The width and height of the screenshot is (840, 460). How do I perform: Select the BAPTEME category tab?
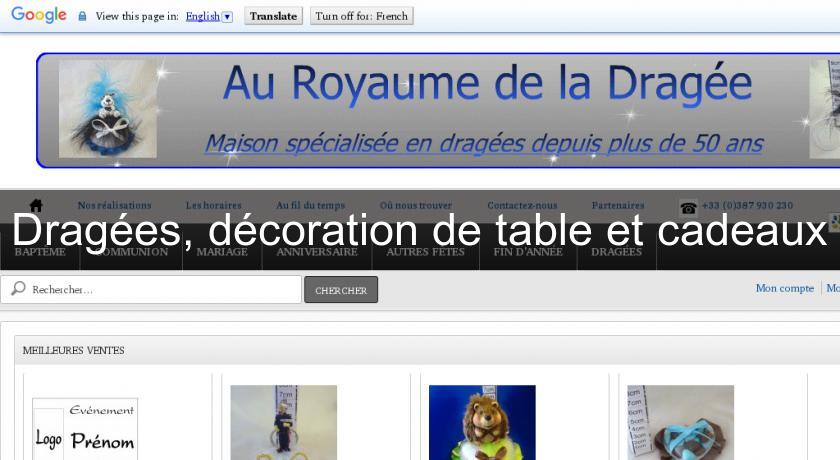point(40,252)
